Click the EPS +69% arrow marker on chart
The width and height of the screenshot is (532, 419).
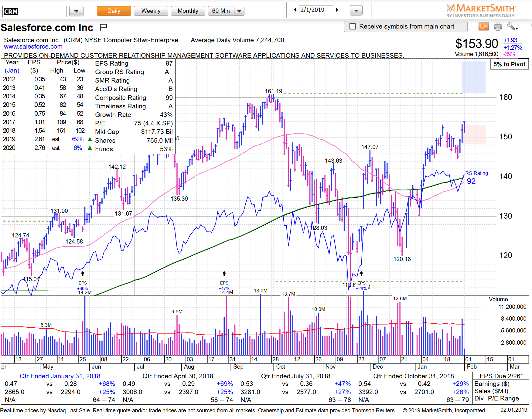click(83, 274)
